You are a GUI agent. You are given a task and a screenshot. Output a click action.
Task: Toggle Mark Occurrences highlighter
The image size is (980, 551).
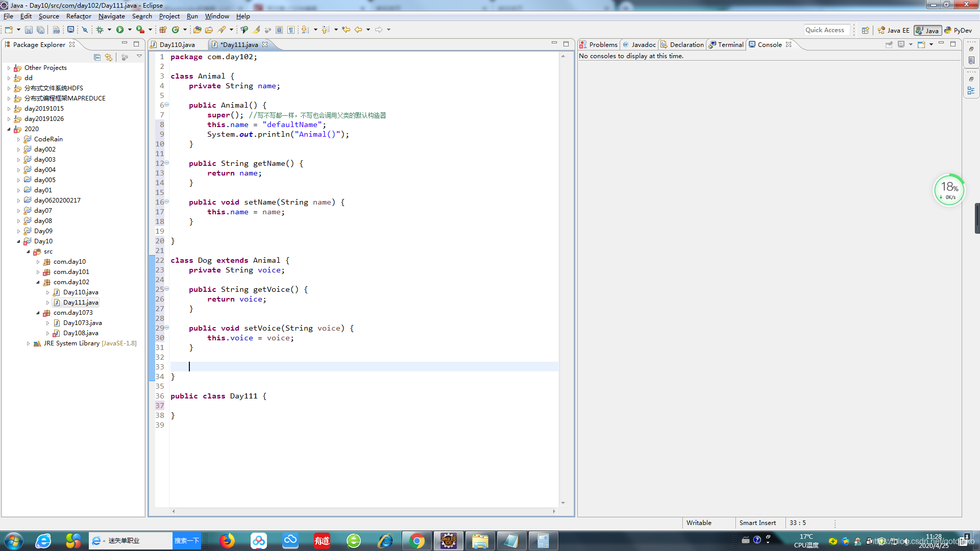pyautogui.click(x=256, y=30)
